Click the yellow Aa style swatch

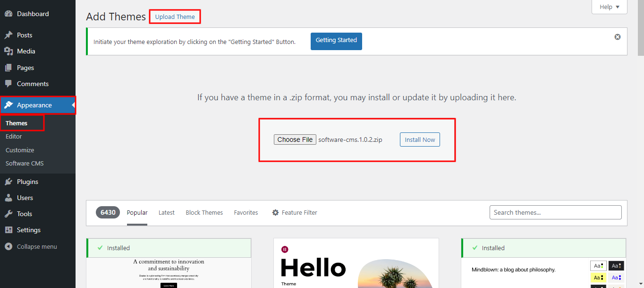tap(598, 278)
